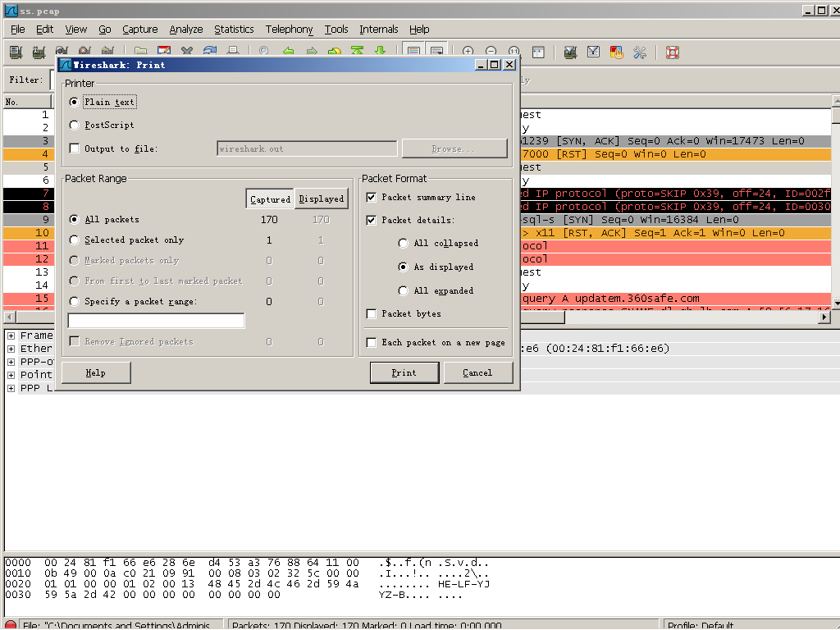Open the Capture menu
This screenshot has width=840, height=630.
click(139, 29)
